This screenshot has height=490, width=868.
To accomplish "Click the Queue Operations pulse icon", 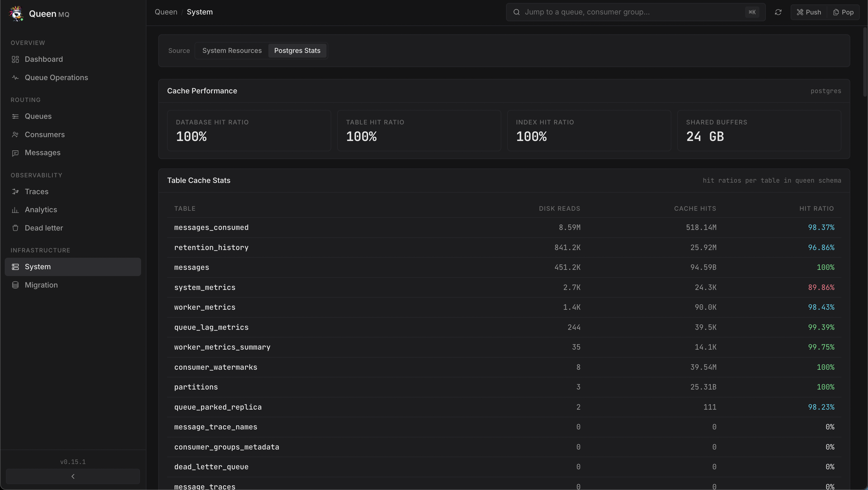I will click(x=15, y=77).
